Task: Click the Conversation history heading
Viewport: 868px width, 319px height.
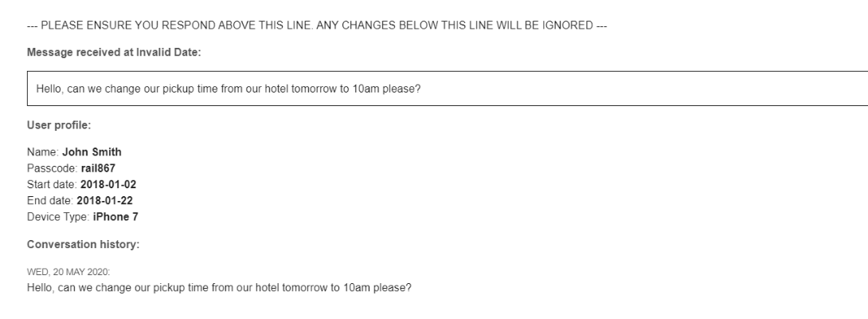Action: tap(83, 245)
